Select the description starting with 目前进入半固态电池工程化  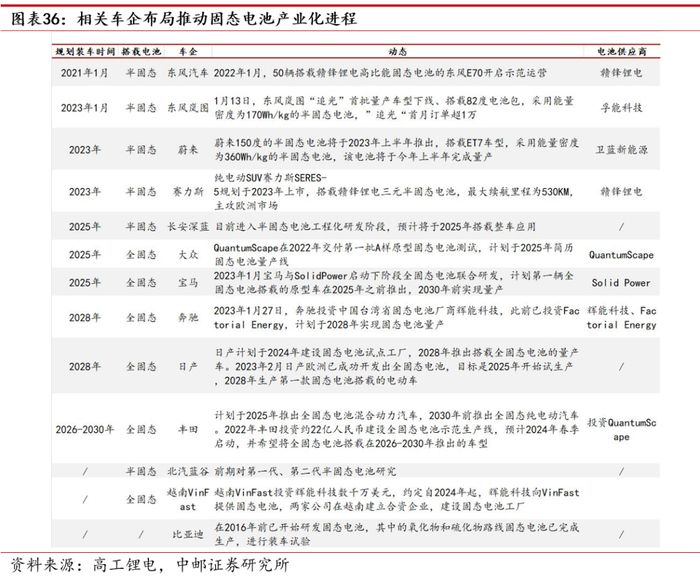coord(375,226)
